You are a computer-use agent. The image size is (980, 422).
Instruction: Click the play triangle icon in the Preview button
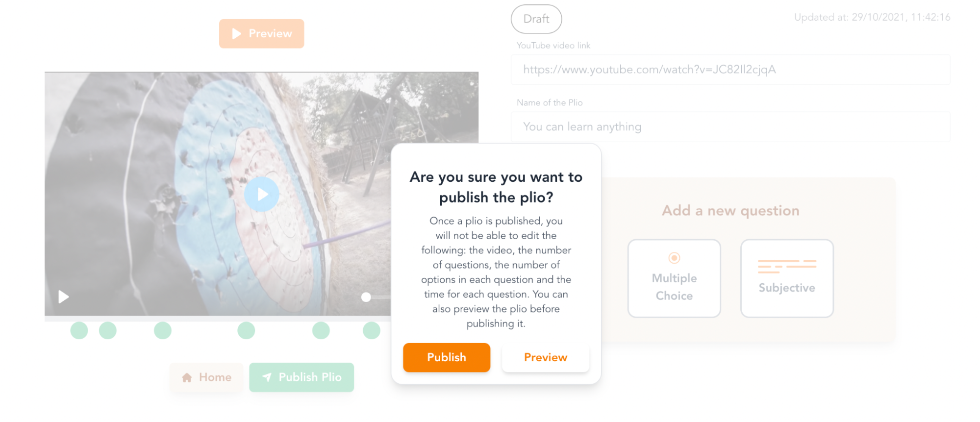coord(237,33)
